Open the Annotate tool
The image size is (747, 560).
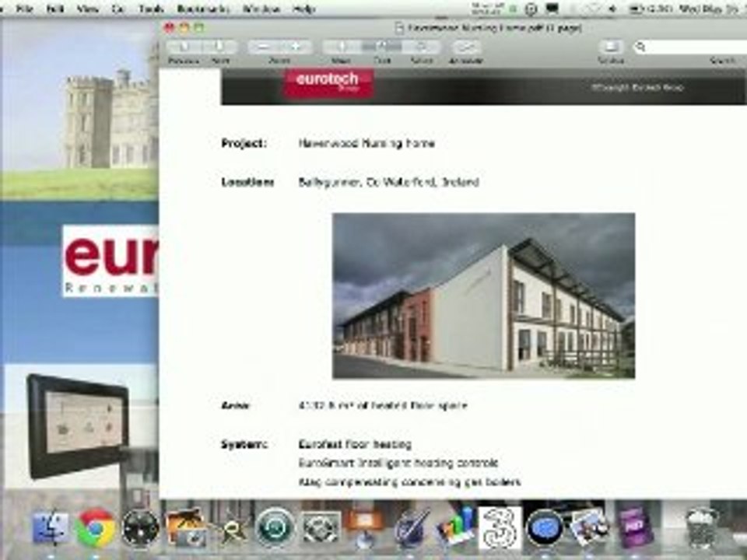coord(465,46)
